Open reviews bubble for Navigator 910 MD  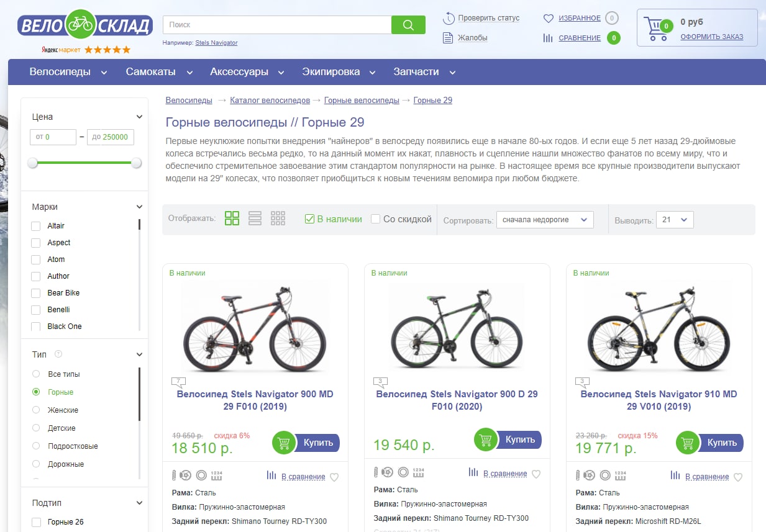[582, 382]
